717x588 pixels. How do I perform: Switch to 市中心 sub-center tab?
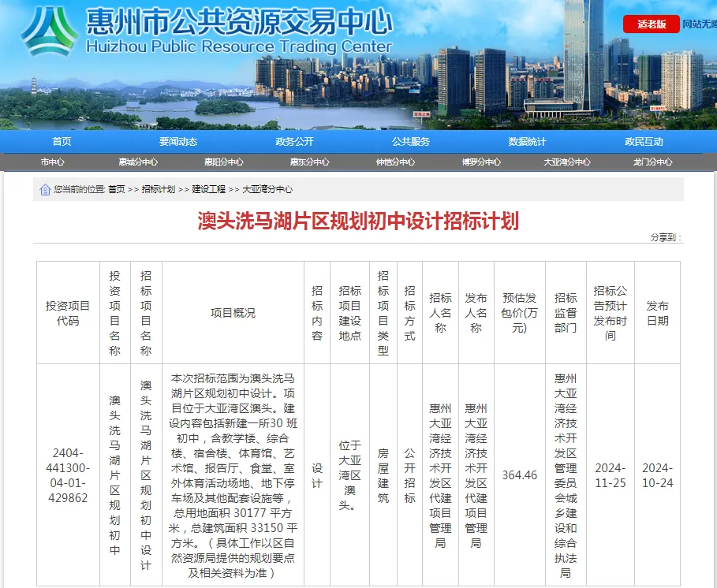point(52,162)
